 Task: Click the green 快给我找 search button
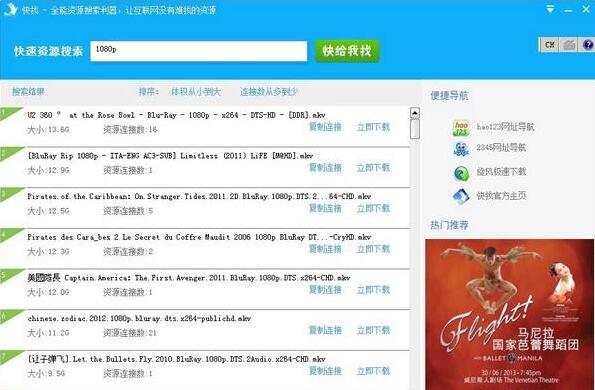[347, 51]
